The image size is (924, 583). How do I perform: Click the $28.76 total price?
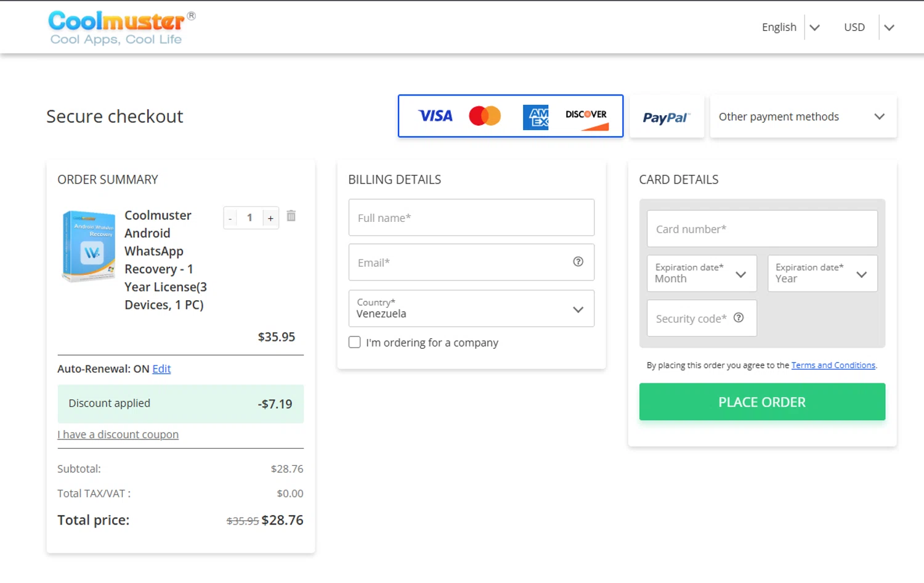coord(282,520)
